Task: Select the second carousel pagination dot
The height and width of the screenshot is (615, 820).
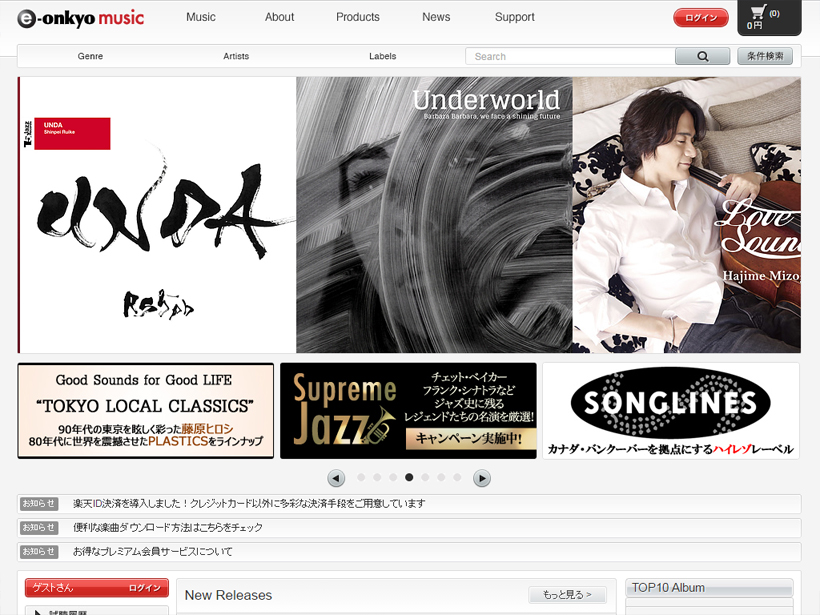Action: tap(377, 477)
